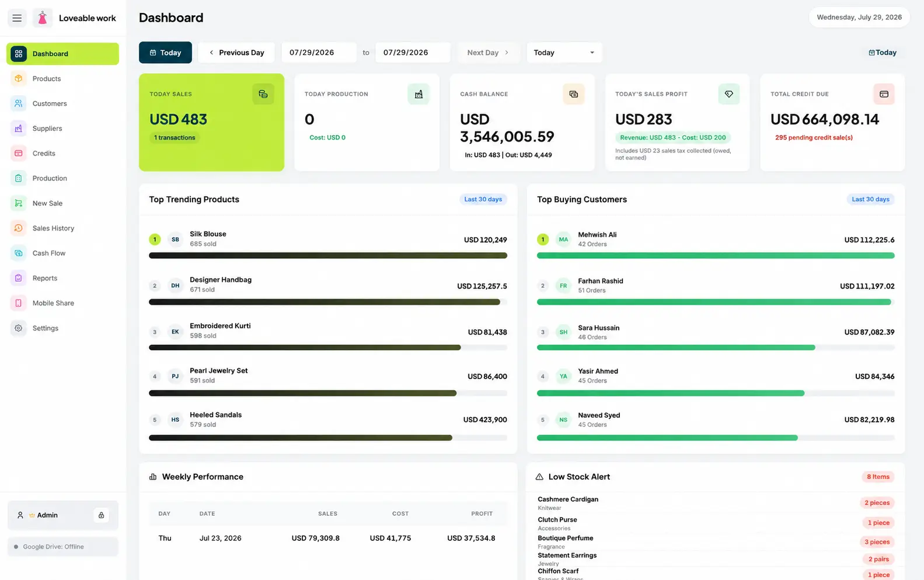Click the 8 Items low stock badge
The image size is (924, 580).
878,477
